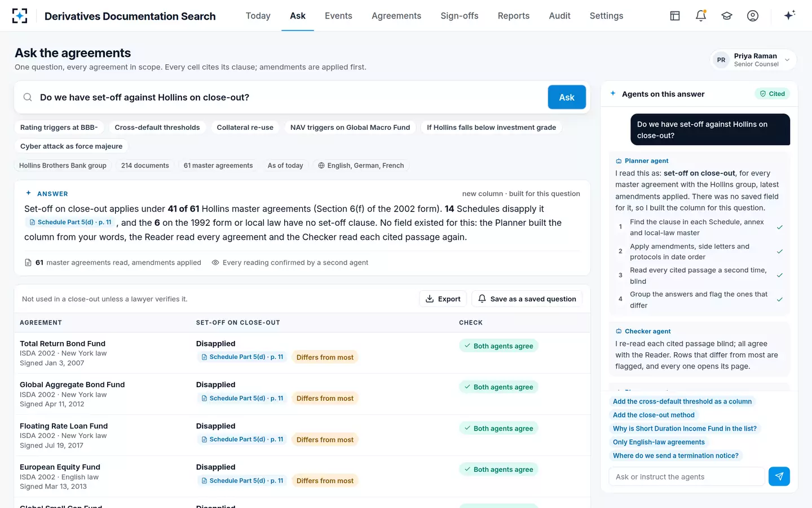The width and height of the screenshot is (812, 508).
Task: Send the agent instruction with paper plane
Action: click(779, 476)
